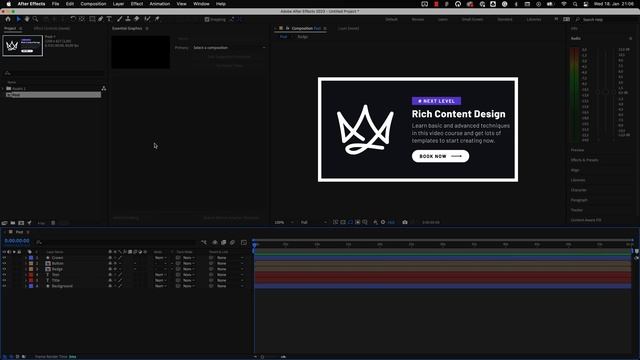Image resolution: width=640 pixels, height=360 pixels.
Task: Toggle the timeline Frame Blending icon
Action: [224, 242]
